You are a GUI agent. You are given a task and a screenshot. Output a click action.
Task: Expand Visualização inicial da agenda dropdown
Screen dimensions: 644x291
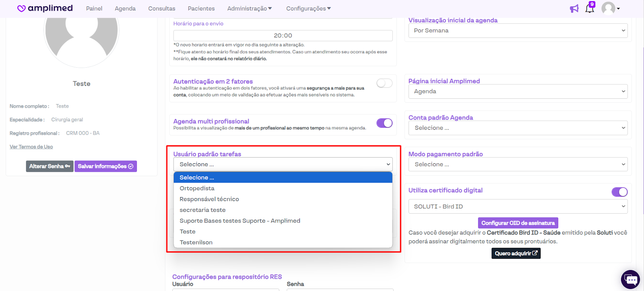point(518,31)
